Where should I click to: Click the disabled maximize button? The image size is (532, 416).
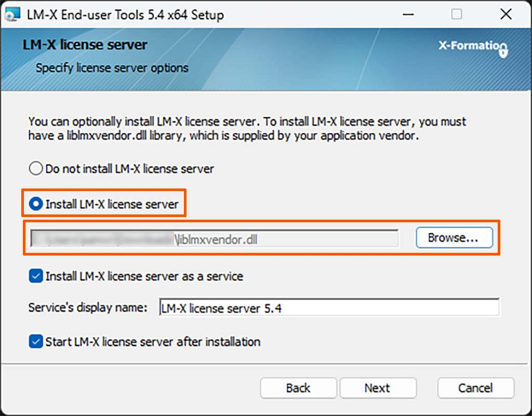click(457, 14)
